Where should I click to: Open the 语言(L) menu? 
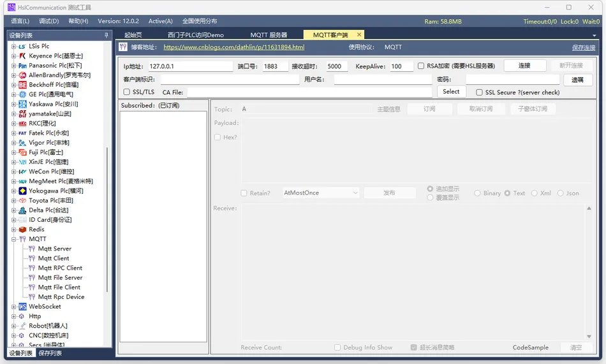click(x=20, y=21)
